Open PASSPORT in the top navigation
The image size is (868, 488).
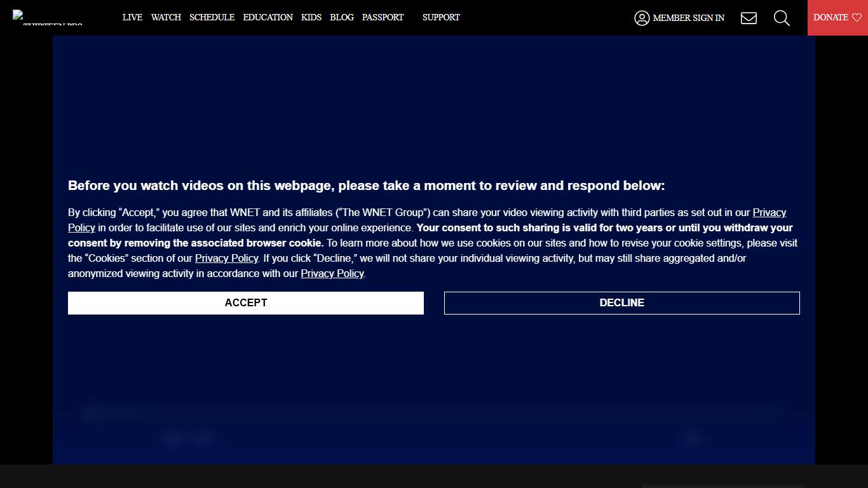coord(383,17)
